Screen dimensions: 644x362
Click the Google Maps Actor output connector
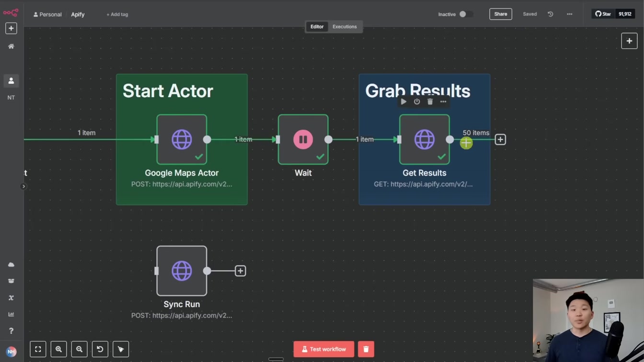207,139
